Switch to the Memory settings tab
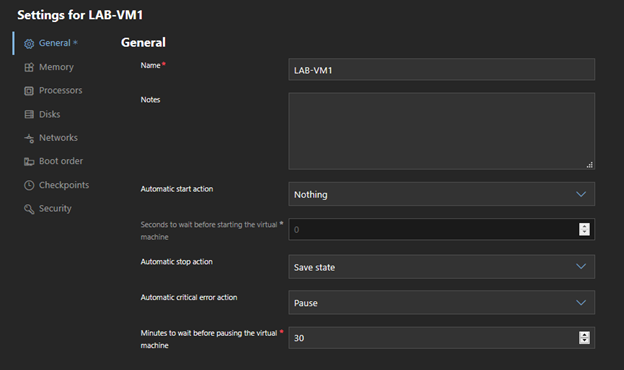Image resolution: width=624 pixels, height=370 pixels. point(56,67)
